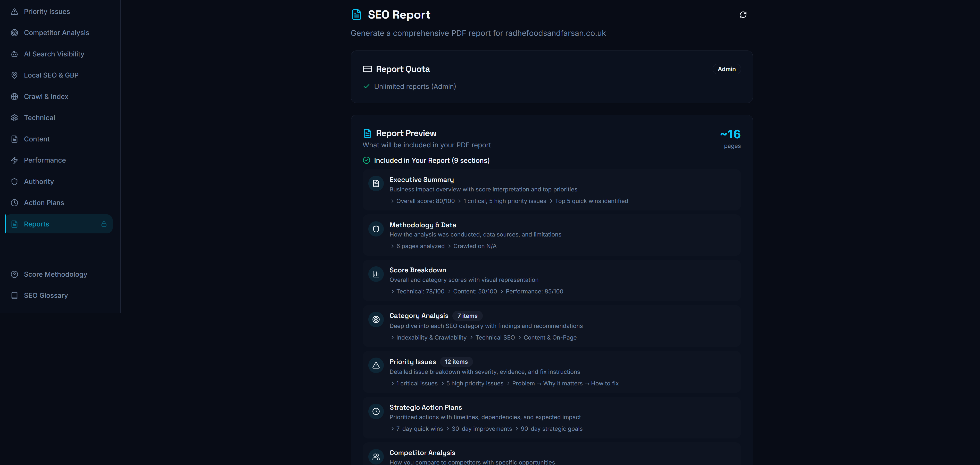Image resolution: width=980 pixels, height=465 pixels.
Task: Click the Performance lightning bolt icon
Action: [x=14, y=160]
